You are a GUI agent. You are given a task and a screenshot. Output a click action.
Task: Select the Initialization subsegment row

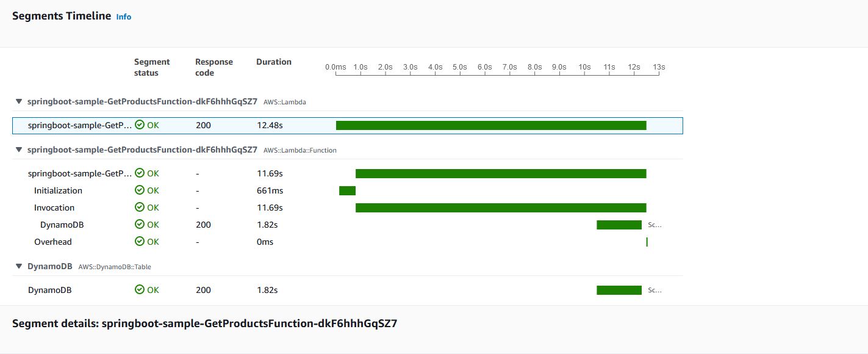(348, 190)
